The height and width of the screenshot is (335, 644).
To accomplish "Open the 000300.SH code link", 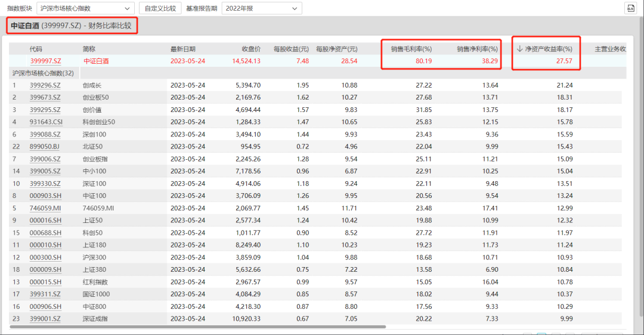I will pyautogui.click(x=45, y=258).
